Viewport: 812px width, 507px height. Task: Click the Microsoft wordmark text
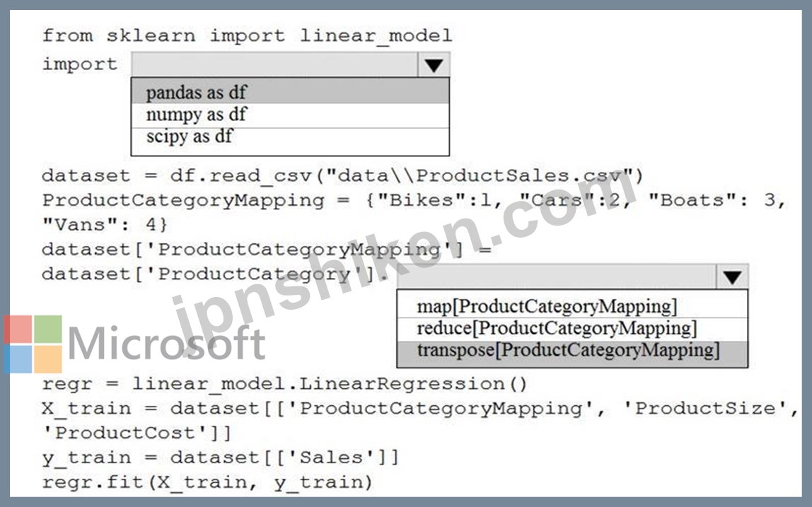pyautogui.click(x=167, y=344)
